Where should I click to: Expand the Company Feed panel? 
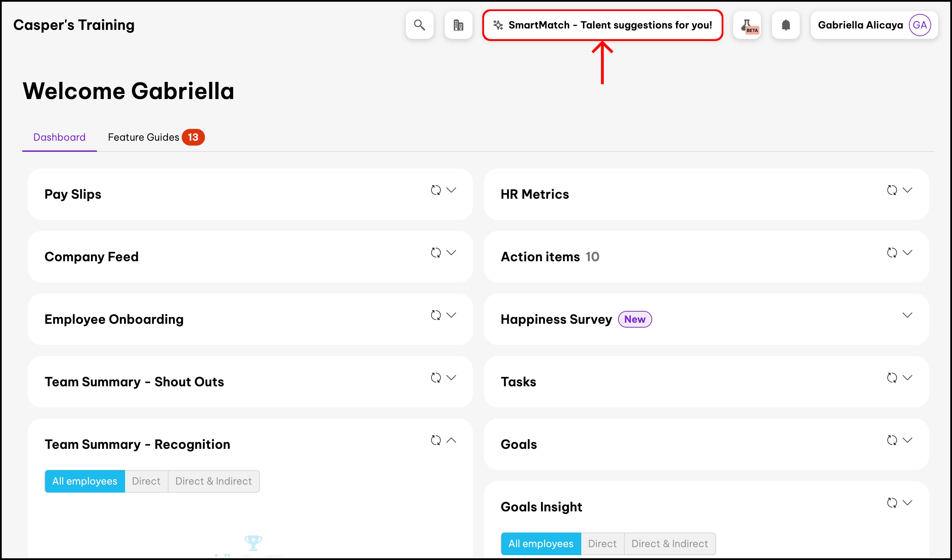pyautogui.click(x=451, y=253)
